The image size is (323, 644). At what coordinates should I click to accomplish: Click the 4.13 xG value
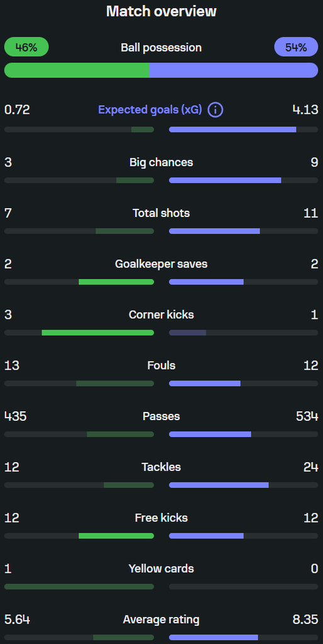tap(305, 110)
